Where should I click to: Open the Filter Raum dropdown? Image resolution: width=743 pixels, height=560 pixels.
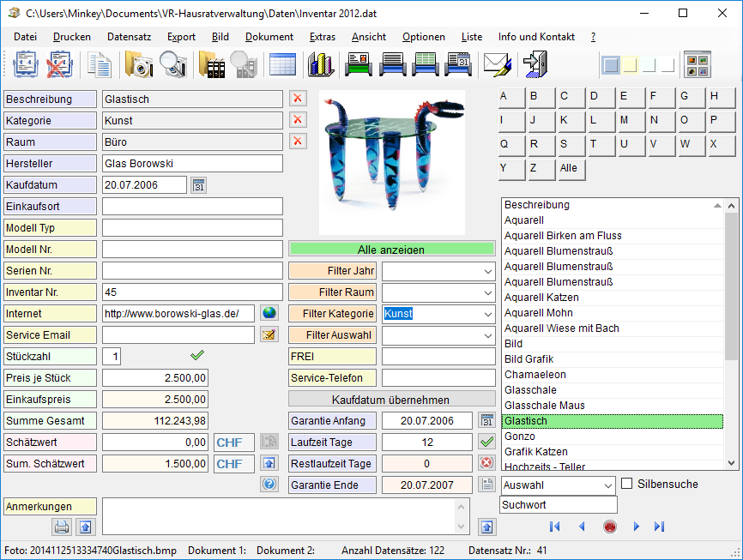pyautogui.click(x=487, y=292)
